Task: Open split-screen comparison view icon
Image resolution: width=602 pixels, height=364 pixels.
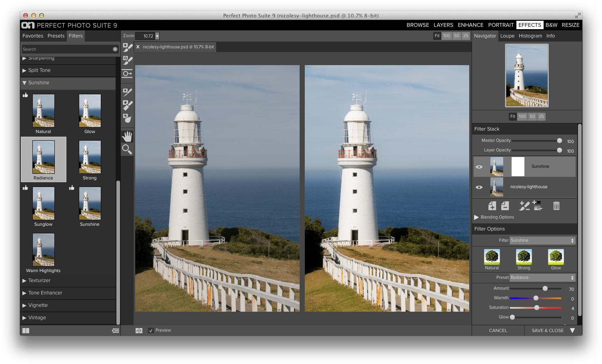Action: click(x=138, y=330)
